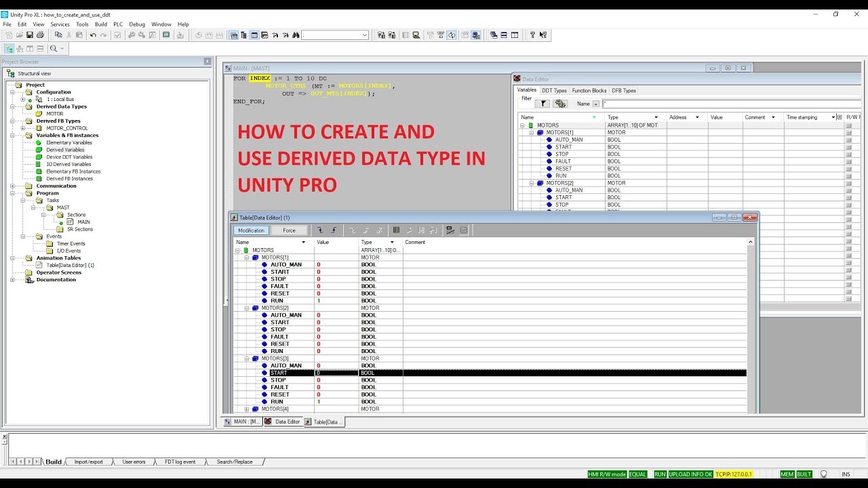Click the Structural view icon in browser toolbar
The image size is (868, 488).
pyautogui.click(x=9, y=49)
